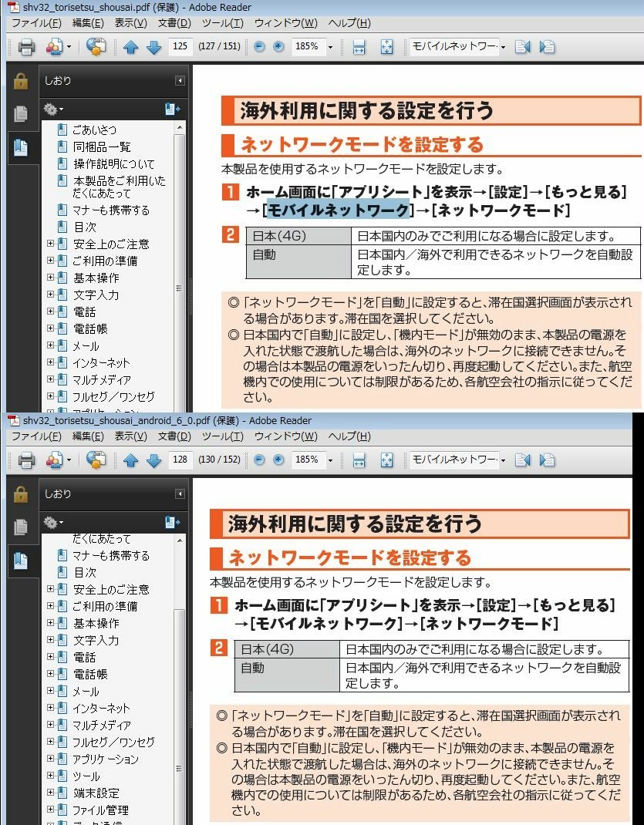The image size is (644, 825).
Task: Select 同梱品一覧 bookmark in the top window
Action: pos(102,146)
